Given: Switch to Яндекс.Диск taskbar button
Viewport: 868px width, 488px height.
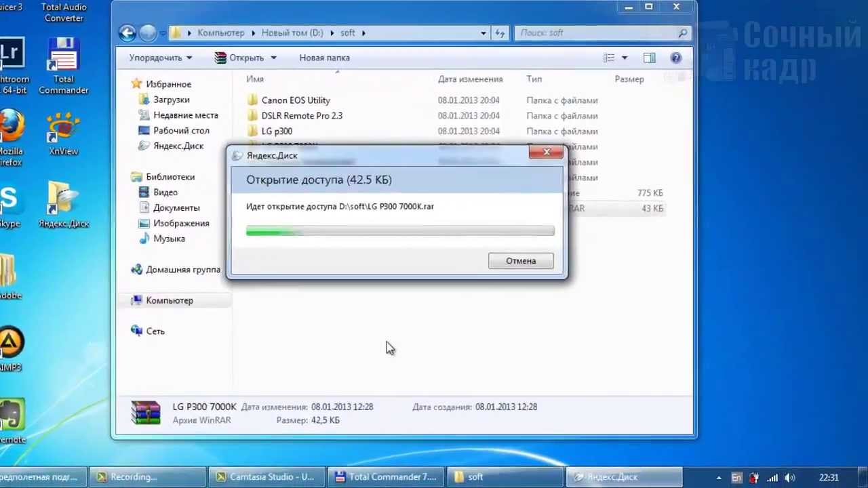Looking at the screenshot, I should click(624, 477).
